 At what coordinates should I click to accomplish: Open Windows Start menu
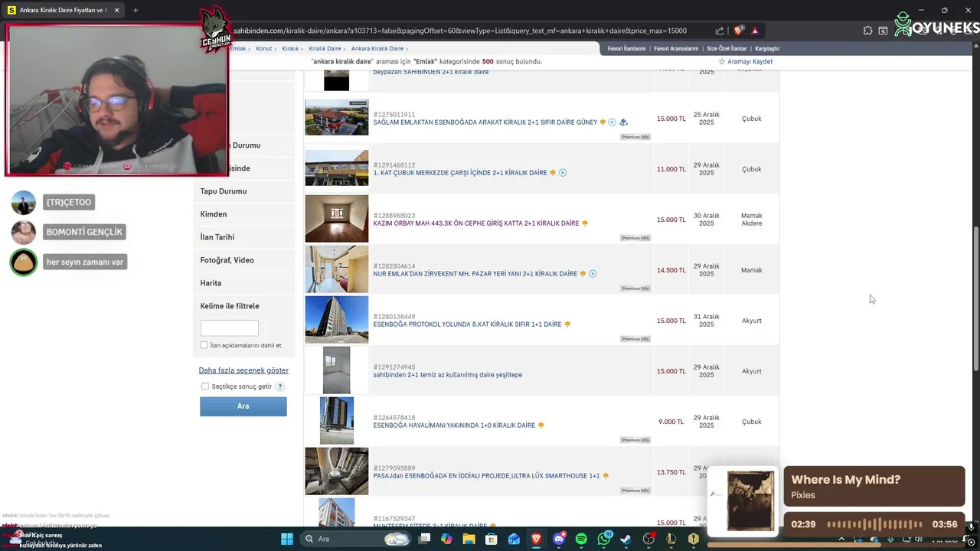click(287, 539)
